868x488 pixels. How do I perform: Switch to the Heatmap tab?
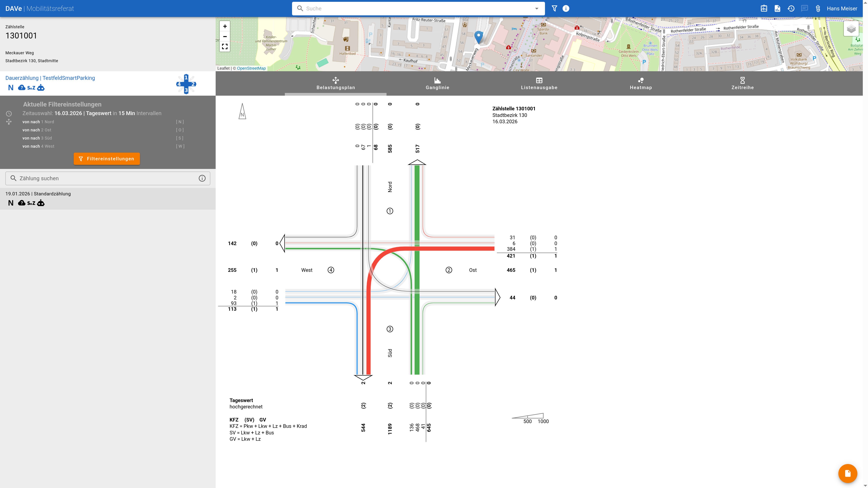pyautogui.click(x=641, y=83)
